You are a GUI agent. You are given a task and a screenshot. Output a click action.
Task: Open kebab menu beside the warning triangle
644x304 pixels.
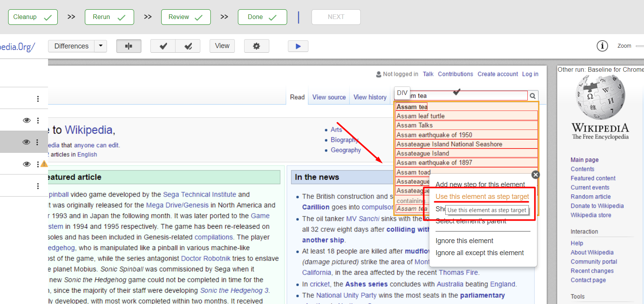click(38, 164)
